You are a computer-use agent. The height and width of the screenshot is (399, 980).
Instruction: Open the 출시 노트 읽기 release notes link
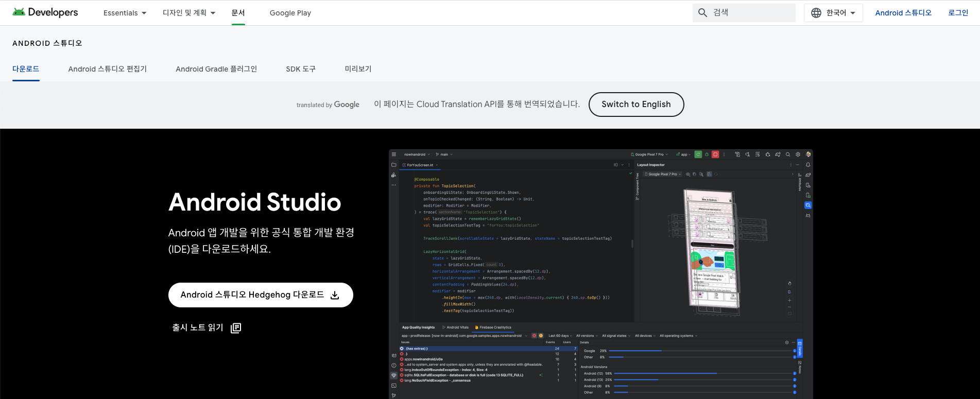coord(207,327)
